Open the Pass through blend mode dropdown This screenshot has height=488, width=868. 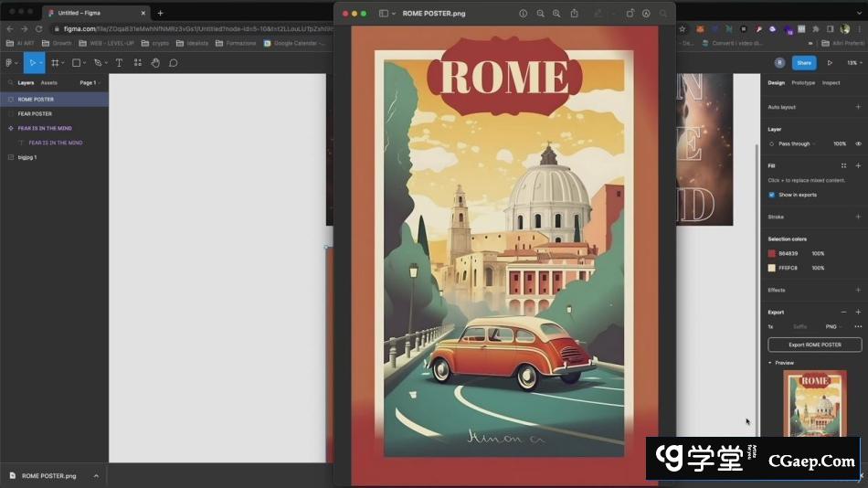pyautogui.click(x=793, y=143)
